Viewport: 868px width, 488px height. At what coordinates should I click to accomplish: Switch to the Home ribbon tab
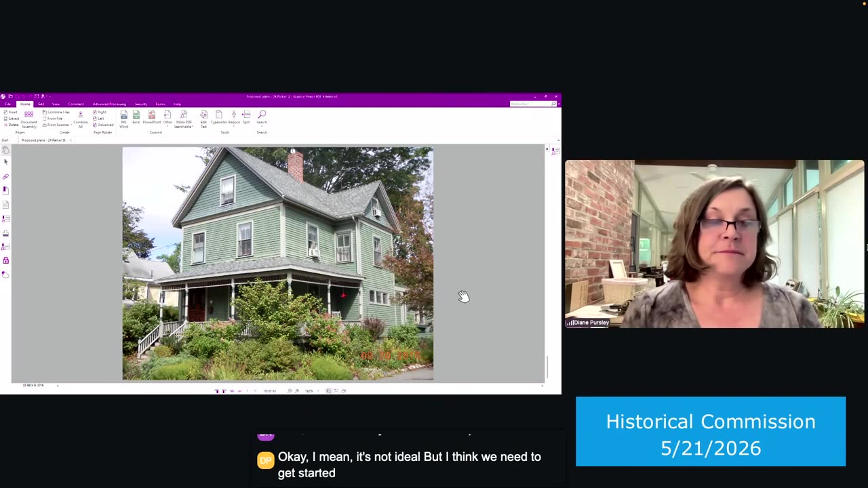(25, 104)
